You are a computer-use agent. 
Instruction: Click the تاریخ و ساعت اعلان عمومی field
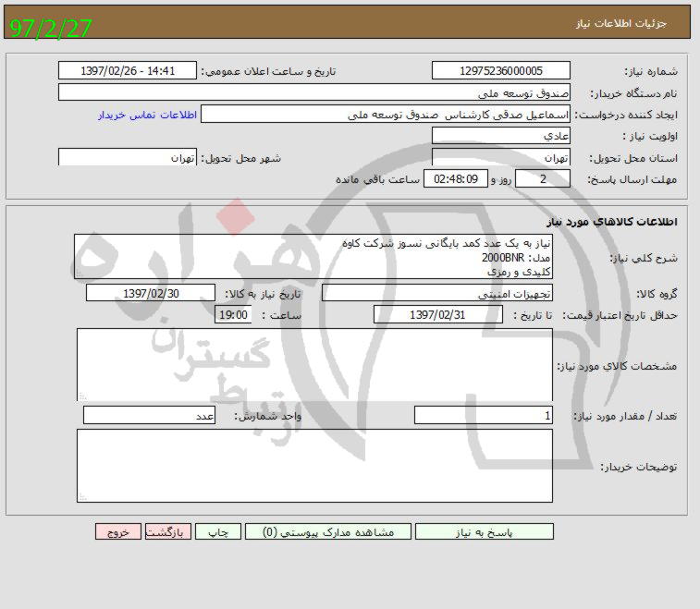click(128, 71)
